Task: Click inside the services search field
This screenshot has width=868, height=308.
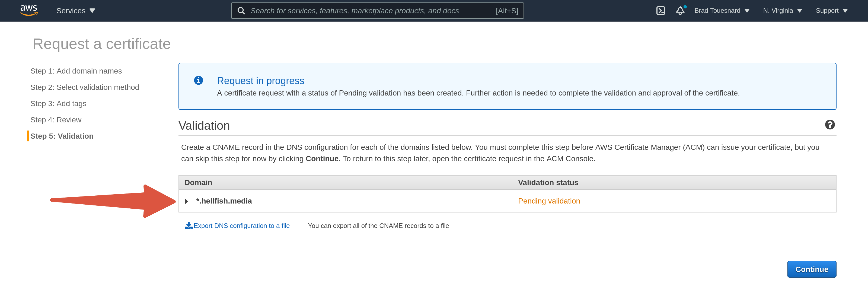Action: [x=371, y=10]
